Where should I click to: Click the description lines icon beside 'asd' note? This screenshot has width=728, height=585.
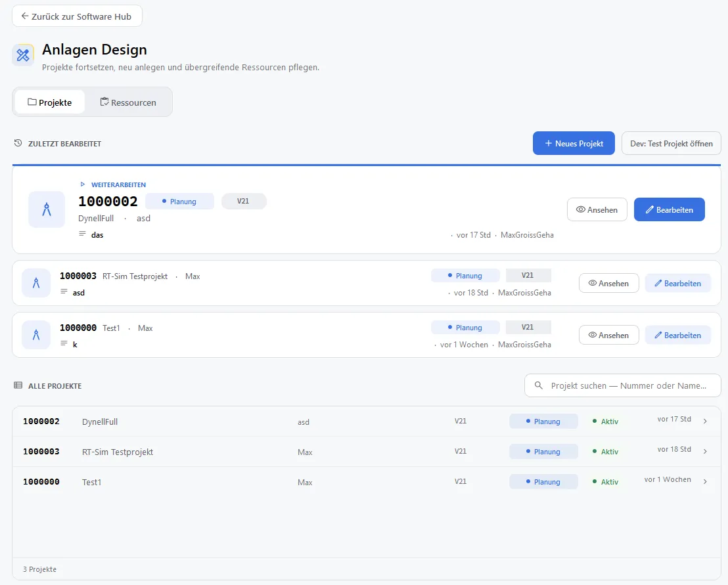[64, 292]
